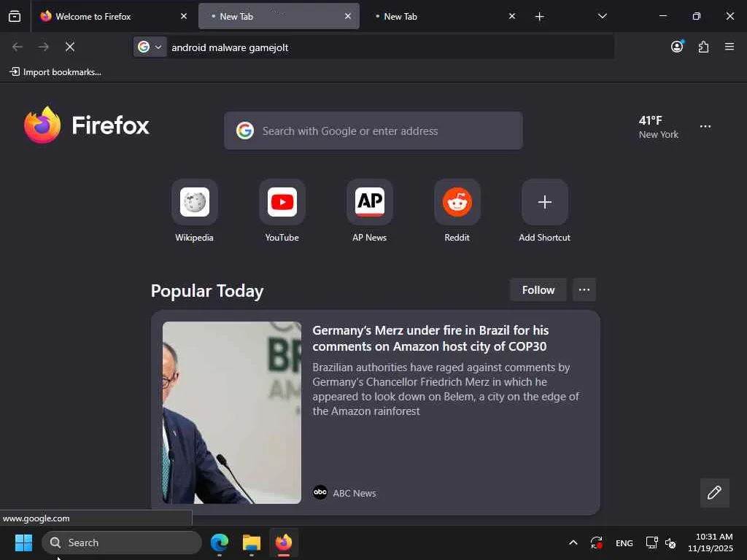Customize new tab with pencil icon
Screen dimensions: 747x560
tap(714, 492)
